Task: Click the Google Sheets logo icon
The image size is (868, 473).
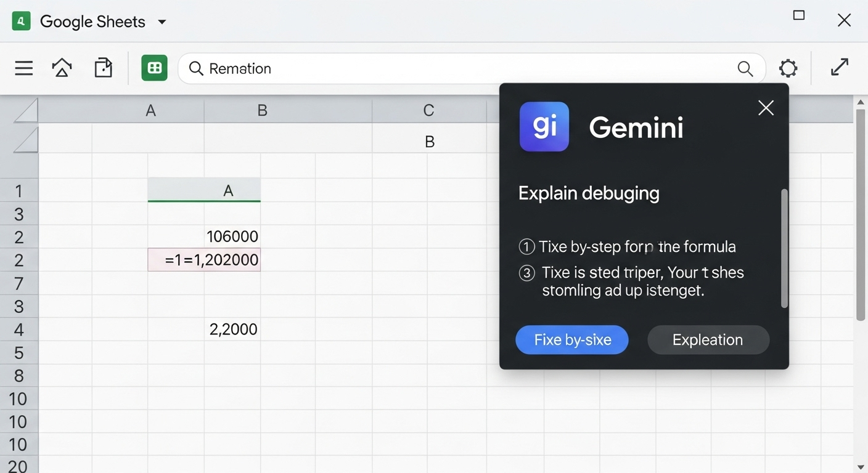Action: (x=22, y=22)
